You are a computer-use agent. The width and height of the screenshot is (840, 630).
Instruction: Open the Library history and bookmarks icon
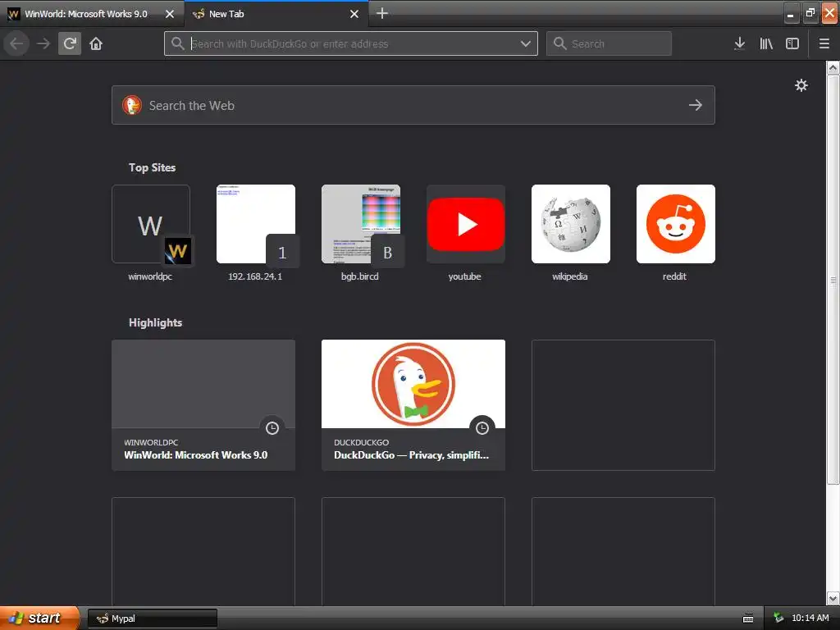pos(766,43)
